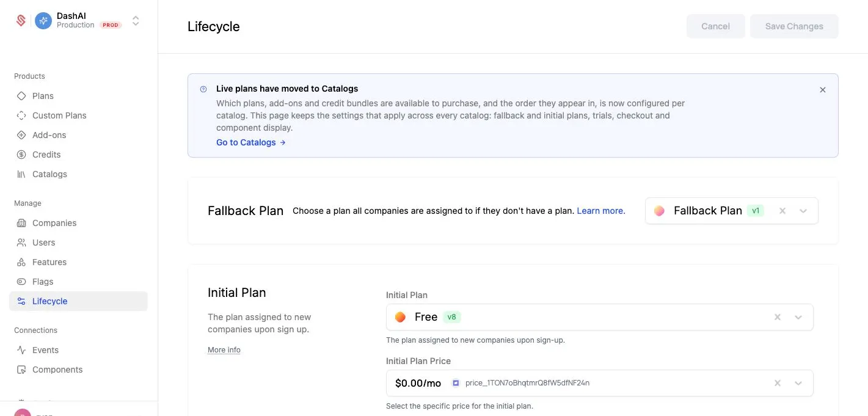Click the Events activity icon

click(21, 350)
